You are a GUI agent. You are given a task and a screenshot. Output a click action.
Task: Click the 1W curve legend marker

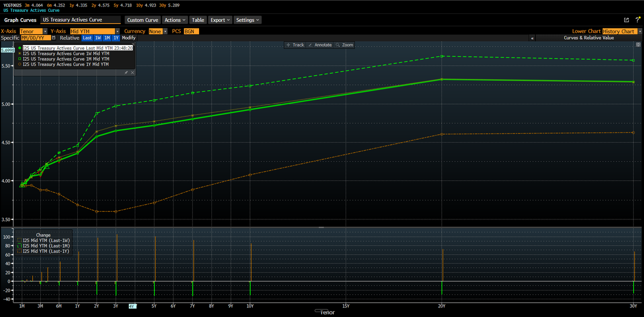click(19, 54)
